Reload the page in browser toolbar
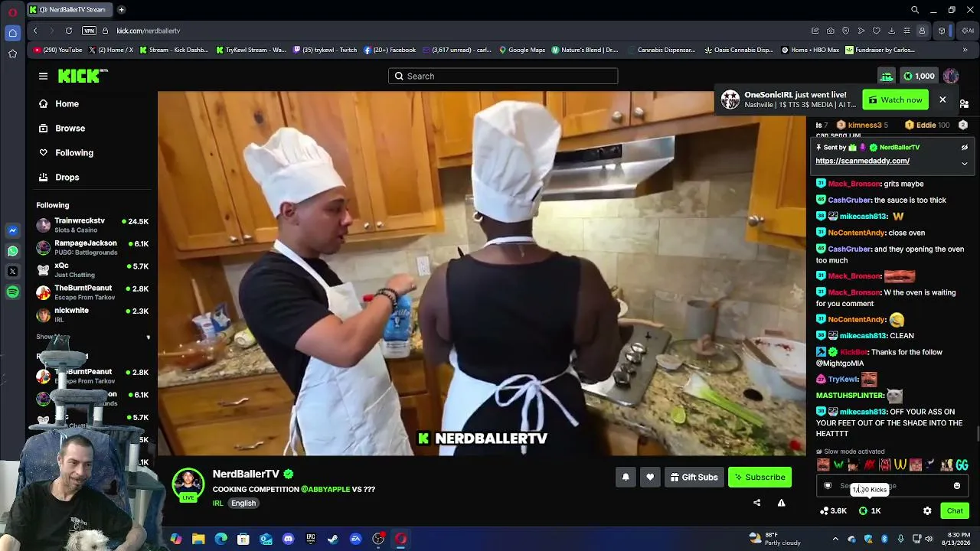Screen dimensions: 980x551 [69, 31]
